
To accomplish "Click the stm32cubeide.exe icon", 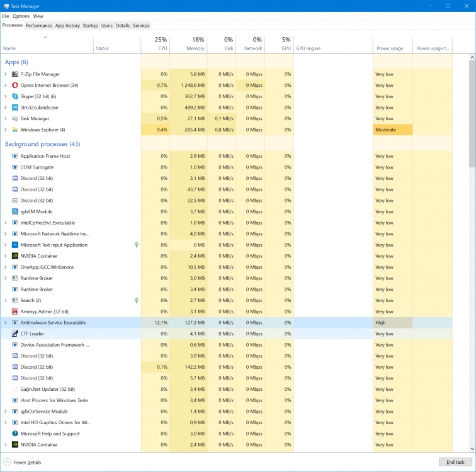I will point(15,108).
